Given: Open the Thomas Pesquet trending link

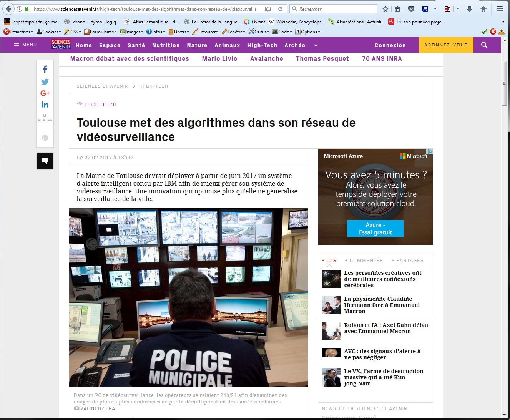Looking at the screenshot, I should [x=322, y=59].
